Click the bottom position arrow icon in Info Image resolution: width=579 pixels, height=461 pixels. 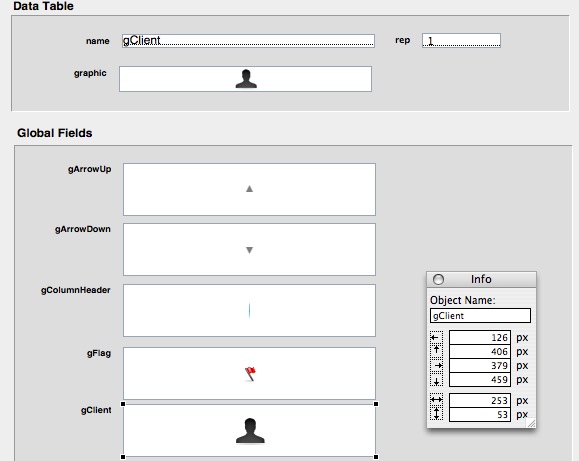coord(436,380)
